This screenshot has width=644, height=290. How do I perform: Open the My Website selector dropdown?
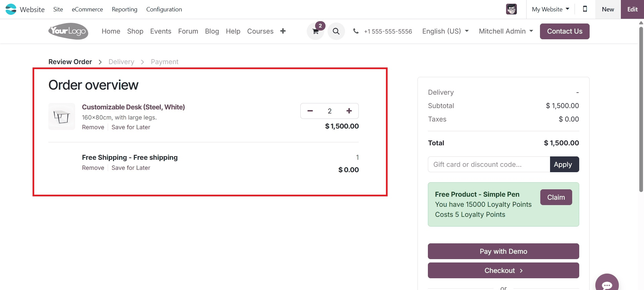point(550,9)
